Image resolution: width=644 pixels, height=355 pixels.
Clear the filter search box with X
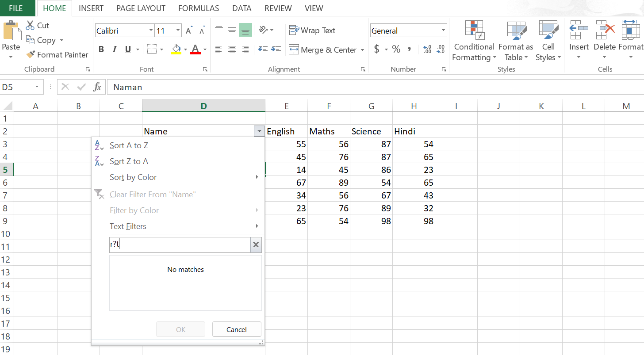coord(256,245)
